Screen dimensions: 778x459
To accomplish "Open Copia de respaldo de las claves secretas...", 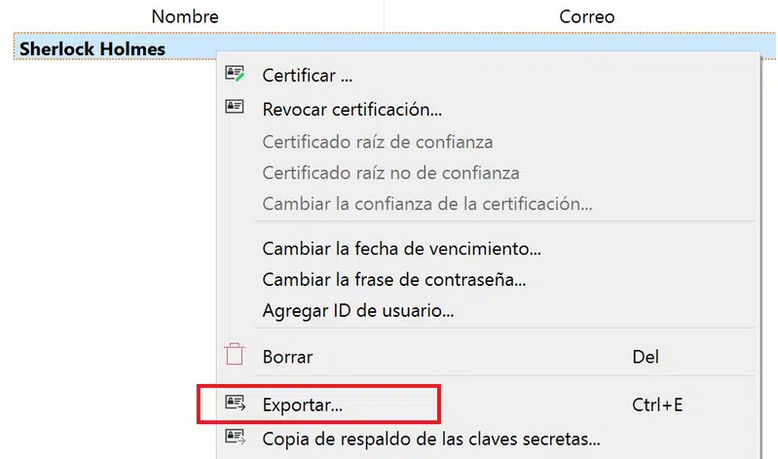I will point(488,439).
